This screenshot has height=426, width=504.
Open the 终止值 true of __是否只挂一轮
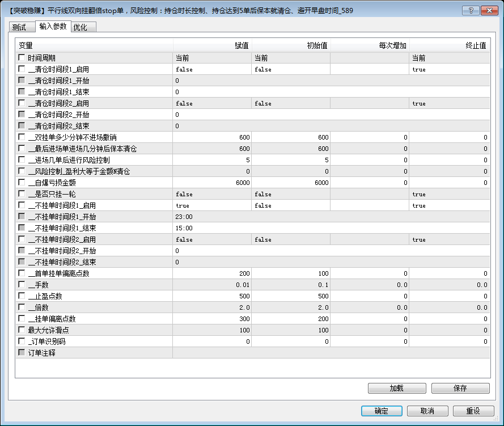pyautogui.click(x=450, y=194)
